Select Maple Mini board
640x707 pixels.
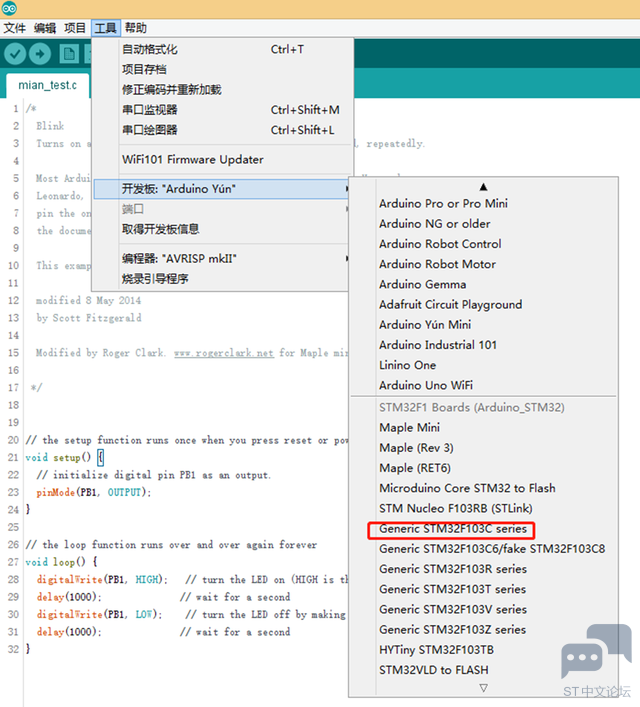483,427
